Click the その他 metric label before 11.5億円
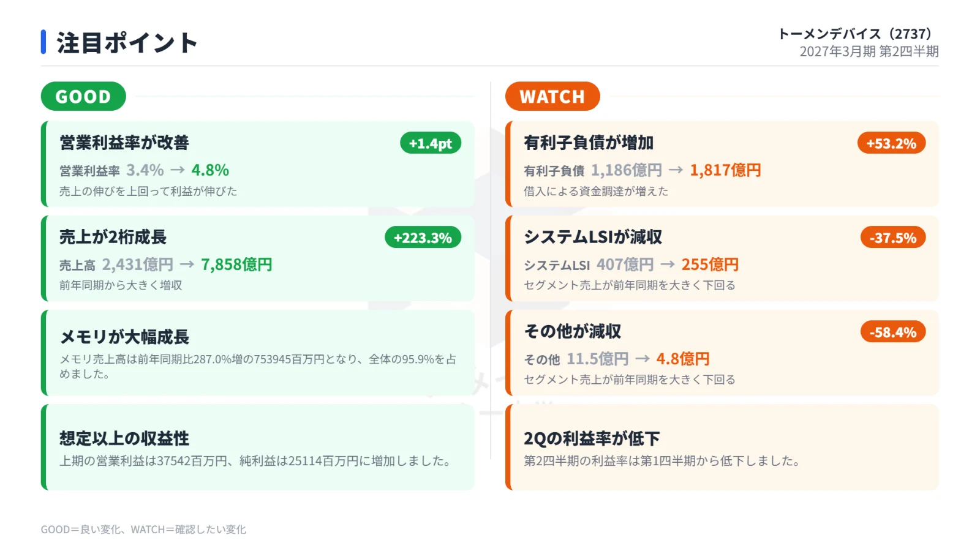 pyautogui.click(x=542, y=359)
